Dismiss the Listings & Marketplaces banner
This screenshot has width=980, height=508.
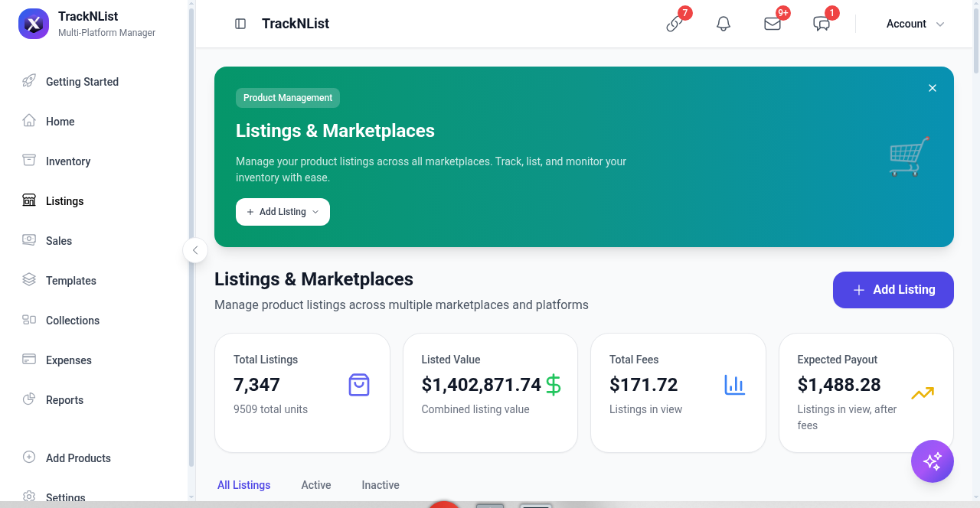tap(933, 88)
